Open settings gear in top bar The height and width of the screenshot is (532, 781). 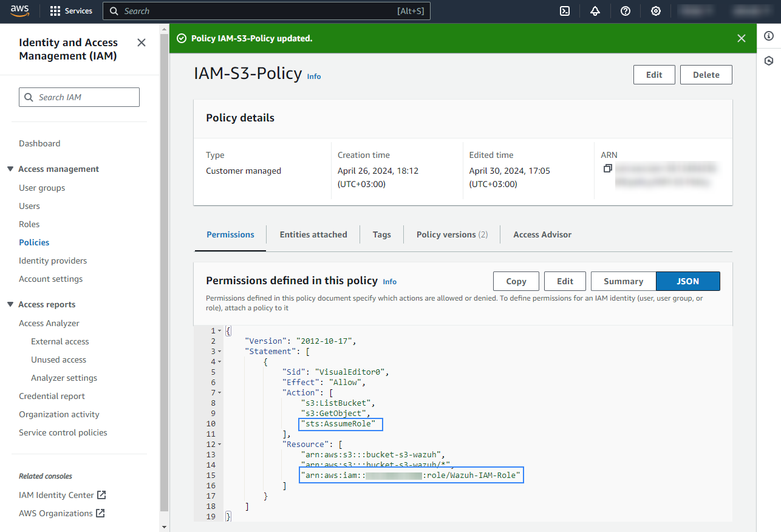click(x=656, y=11)
